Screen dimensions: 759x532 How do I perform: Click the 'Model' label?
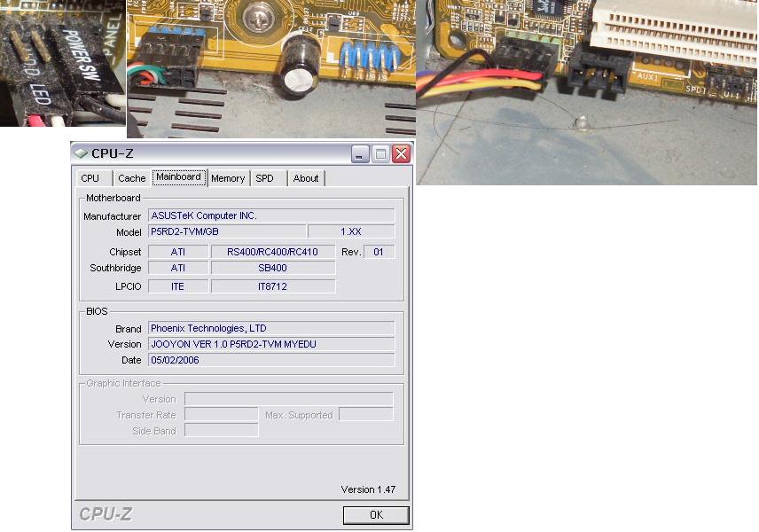pos(129,232)
